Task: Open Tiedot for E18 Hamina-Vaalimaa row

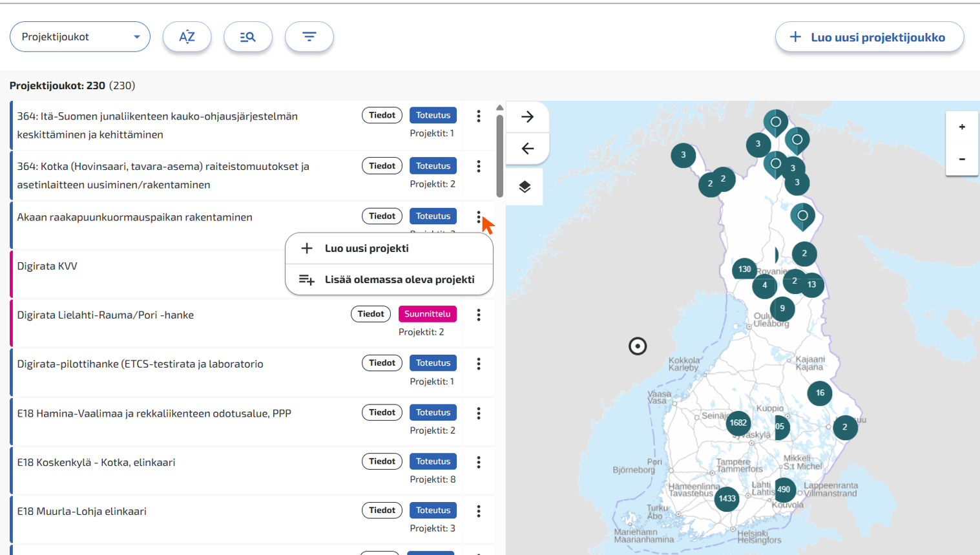Action: [x=382, y=412]
